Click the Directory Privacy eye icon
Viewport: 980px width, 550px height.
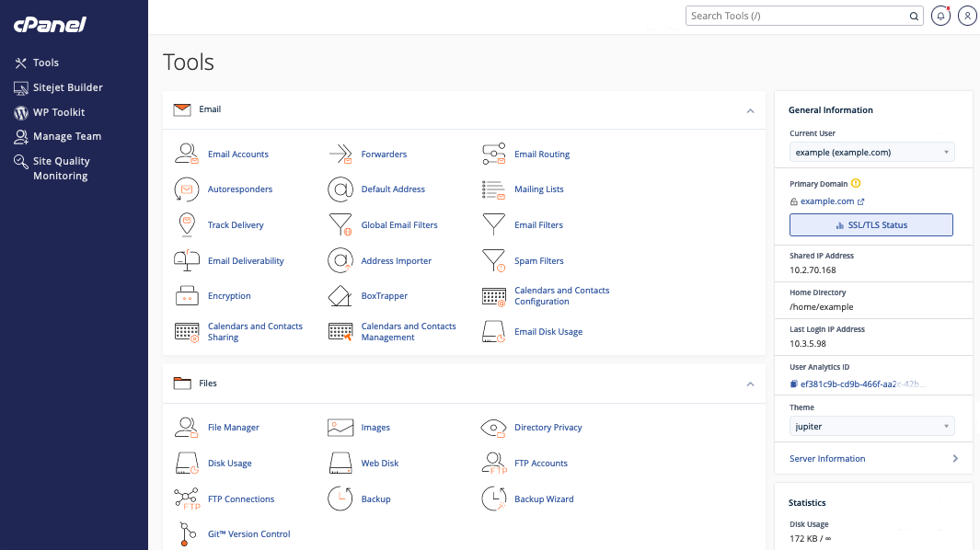pos(494,428)
